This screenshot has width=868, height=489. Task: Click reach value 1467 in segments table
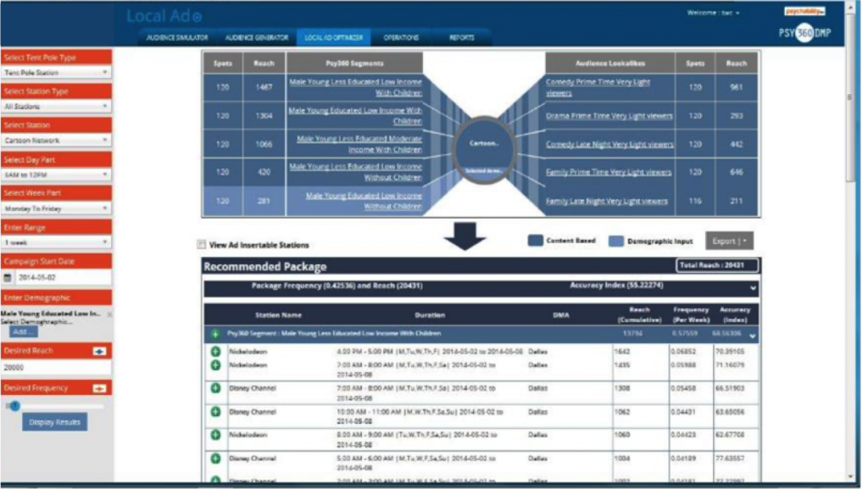point(264,87)
